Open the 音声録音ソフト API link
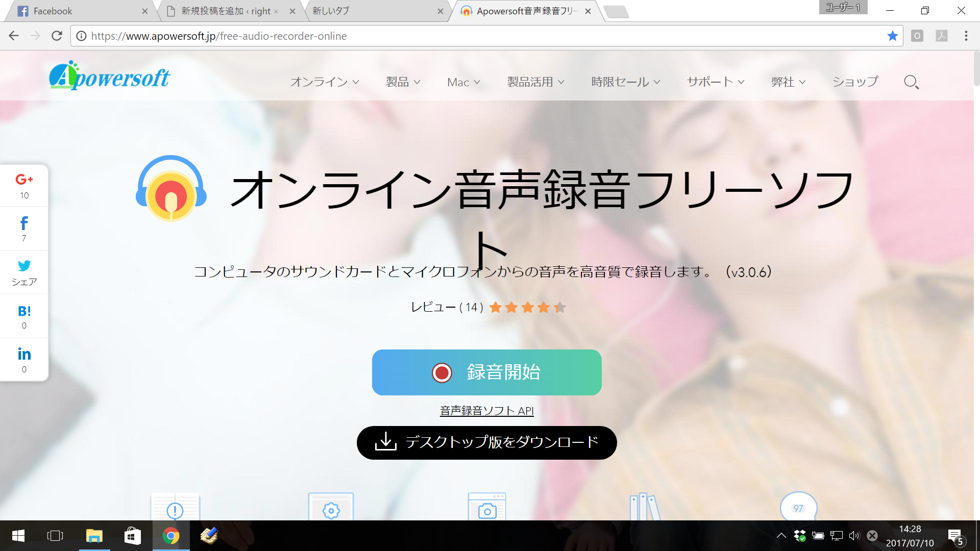Screen dimensions: 980x551 [486, 411]
